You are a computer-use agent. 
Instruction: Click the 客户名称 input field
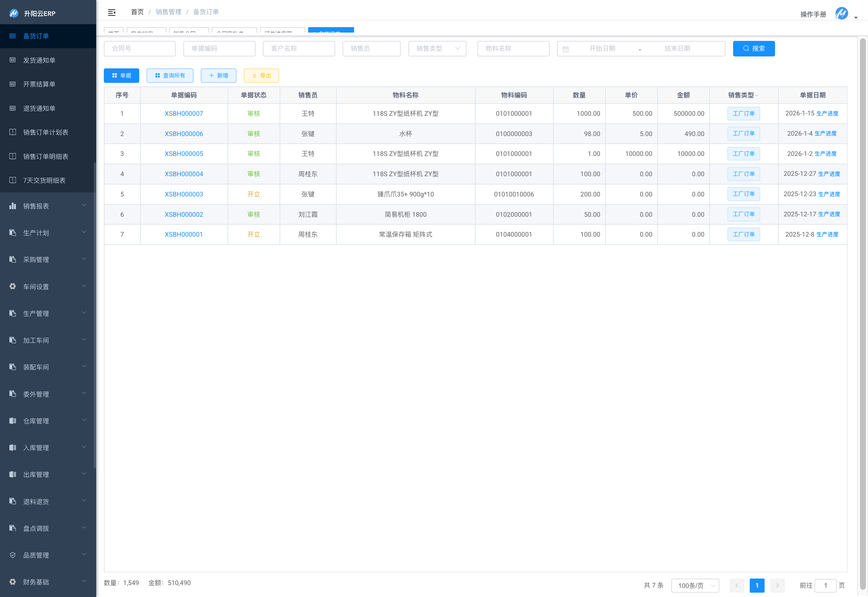coord(299,48)
